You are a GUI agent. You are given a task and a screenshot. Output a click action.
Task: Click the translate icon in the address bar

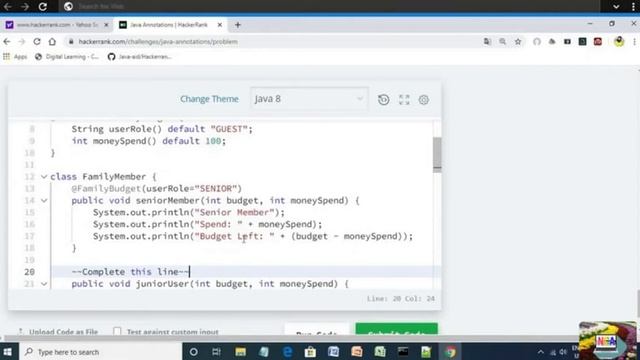(487, 42)
